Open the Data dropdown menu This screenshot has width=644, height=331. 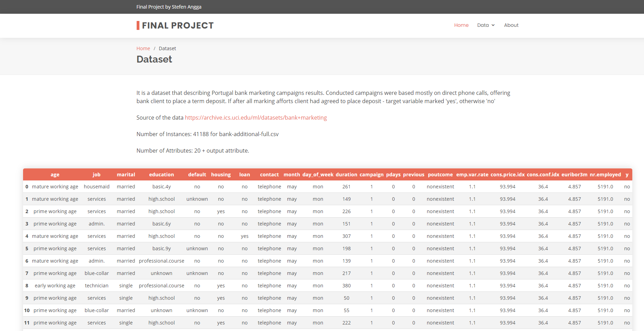click(483, 25)
